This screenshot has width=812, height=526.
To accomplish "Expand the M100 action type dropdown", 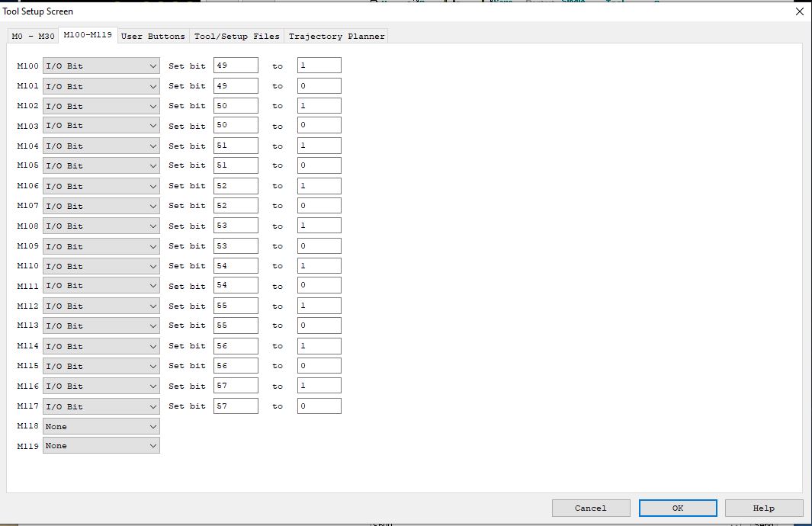I will pyautogui.click(x=101, y=66).
